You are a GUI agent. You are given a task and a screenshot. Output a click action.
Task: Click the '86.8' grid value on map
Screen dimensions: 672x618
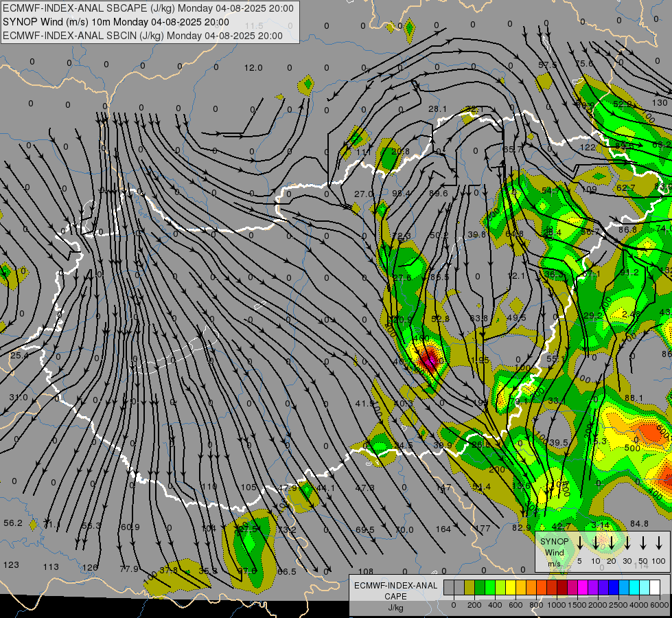pyautogui.click(x=628, y=230)
